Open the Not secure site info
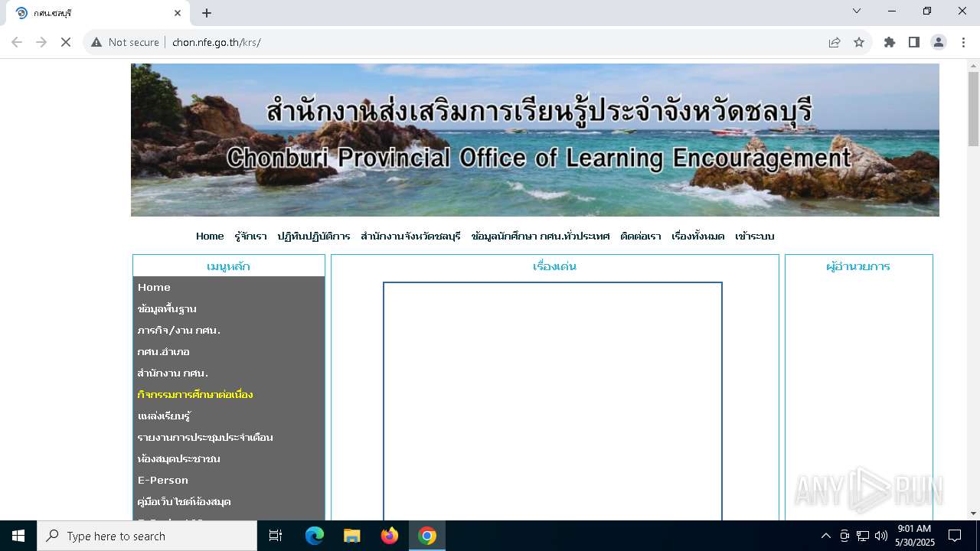This screenshot has height=551, width=980. 125,42
